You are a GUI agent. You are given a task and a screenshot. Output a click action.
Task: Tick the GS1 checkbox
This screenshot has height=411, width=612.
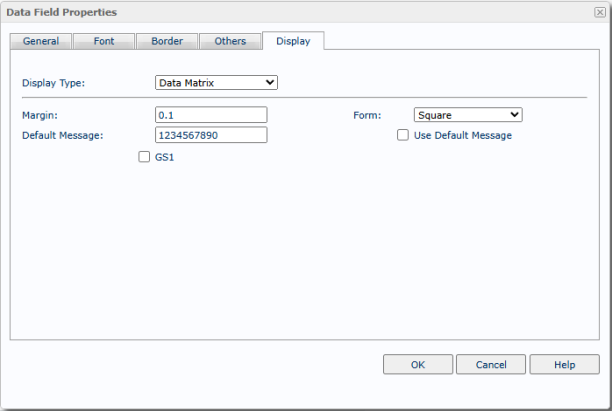coord(144,157)
